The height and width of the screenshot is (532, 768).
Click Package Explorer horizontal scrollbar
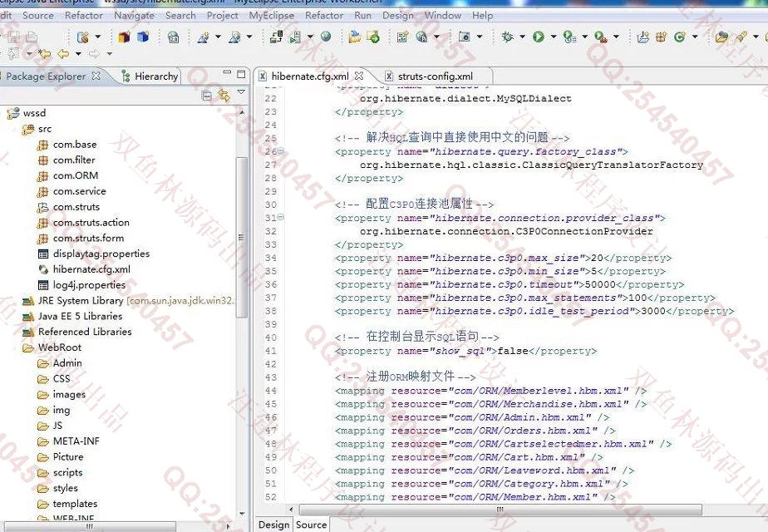(x=90, y=527)
